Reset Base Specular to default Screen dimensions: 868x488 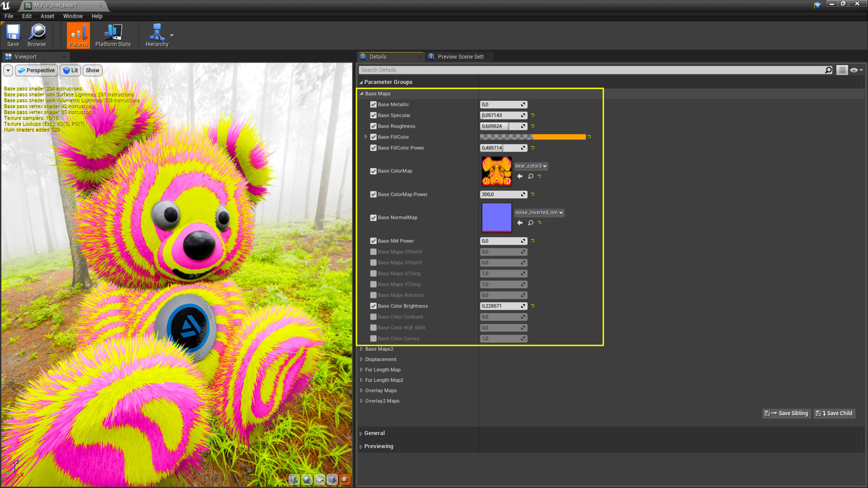pyautogui.click(x=533, y=115)
